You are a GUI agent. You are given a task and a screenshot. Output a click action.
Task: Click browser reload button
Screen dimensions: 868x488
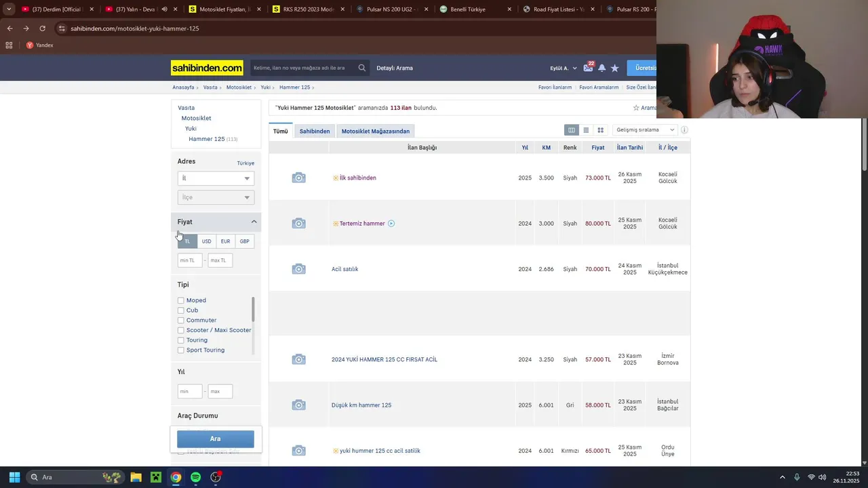(42, 28)
